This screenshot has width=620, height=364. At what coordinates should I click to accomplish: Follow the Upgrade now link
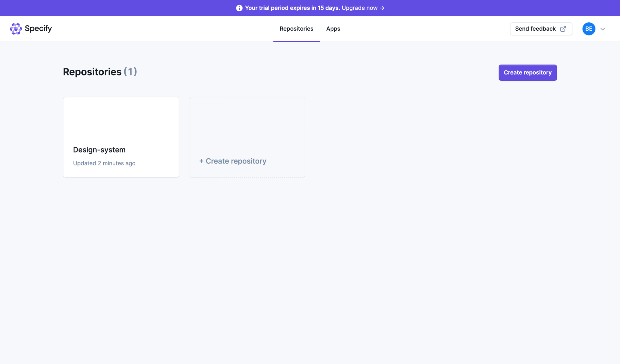359,8
